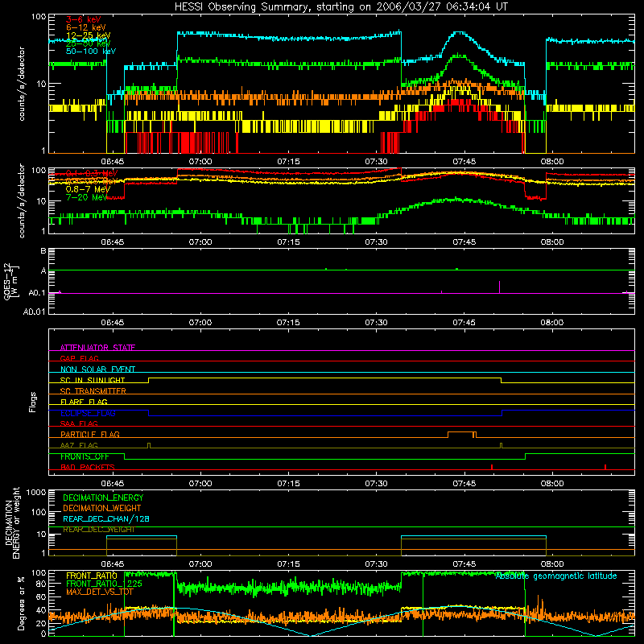Viewport: 644px width, 644px height.
Task: Click the "Degrees or %" axis title
Action: (21, 603)
